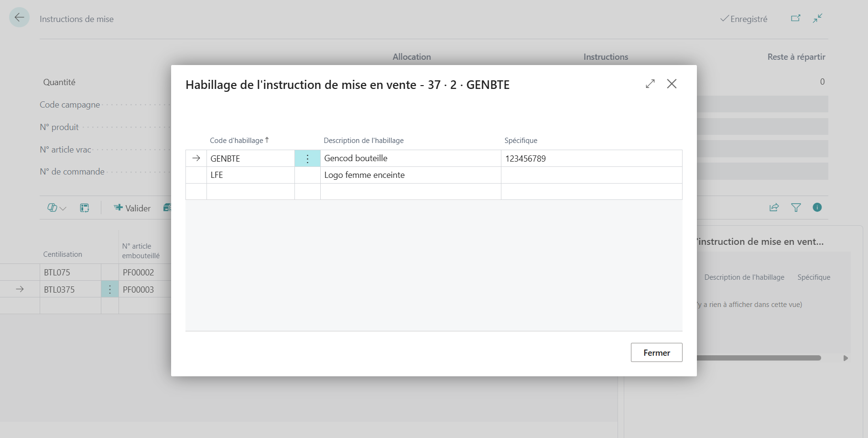Run the Valider action

tap(132, 208)
